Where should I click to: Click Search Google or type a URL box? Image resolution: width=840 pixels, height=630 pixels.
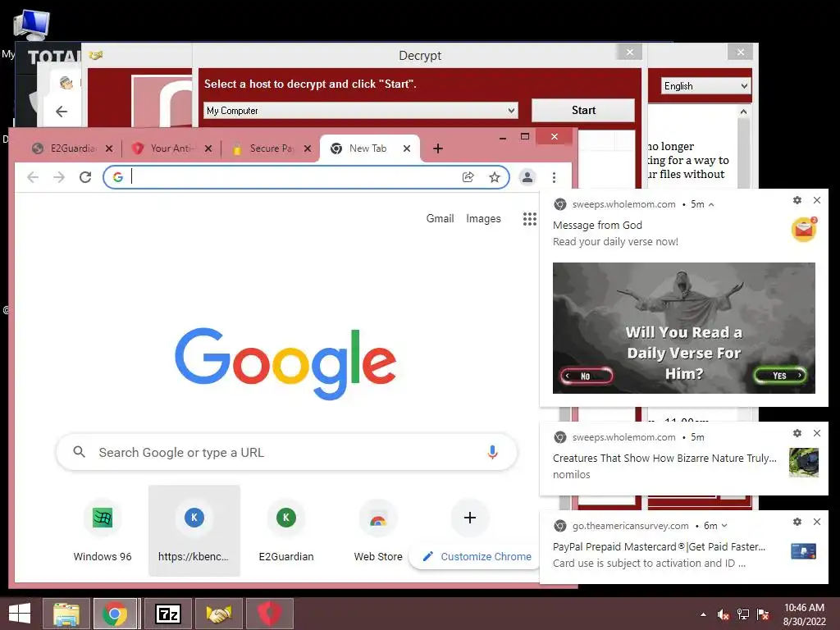click(286, 452)
